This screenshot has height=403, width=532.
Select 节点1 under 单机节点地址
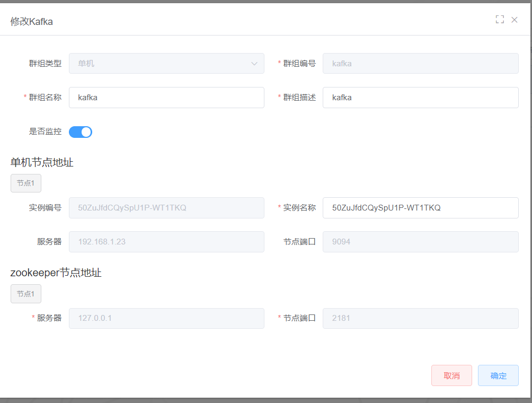click(26, 183)
